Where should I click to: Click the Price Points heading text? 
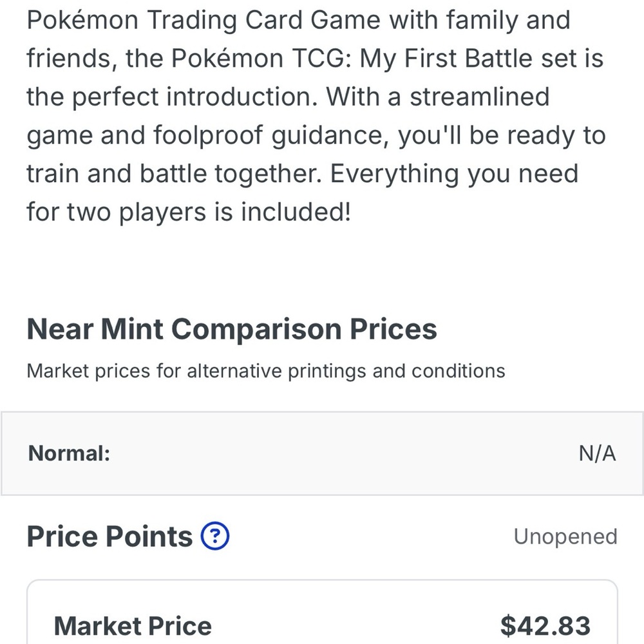pyautogui.click(x=109, y=536)
